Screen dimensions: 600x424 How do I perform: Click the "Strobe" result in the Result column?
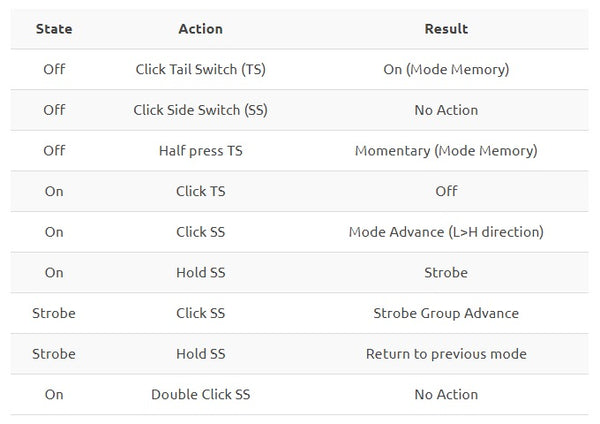point(446,272)
